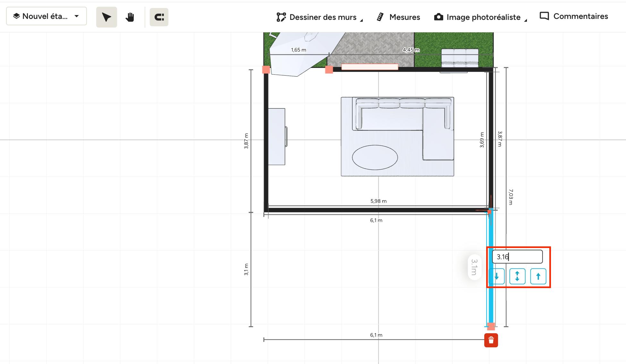Click the wall length input field
Viewport: 626px width, 364px height.
point(517,257)
